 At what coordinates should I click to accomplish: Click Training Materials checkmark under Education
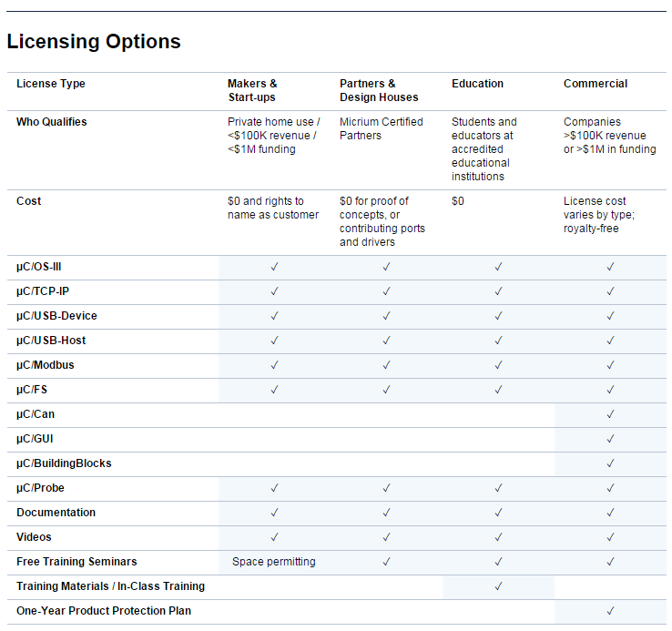pos(498,586)
